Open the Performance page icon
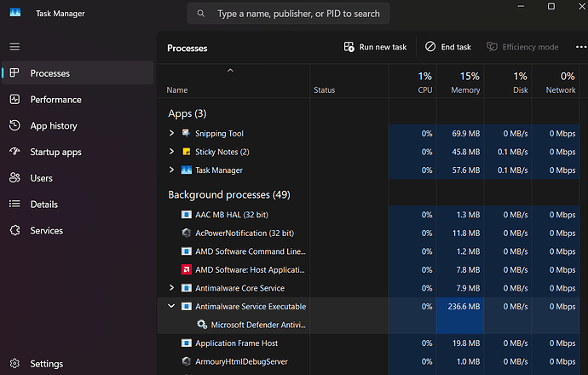 (x=14, y=100)
